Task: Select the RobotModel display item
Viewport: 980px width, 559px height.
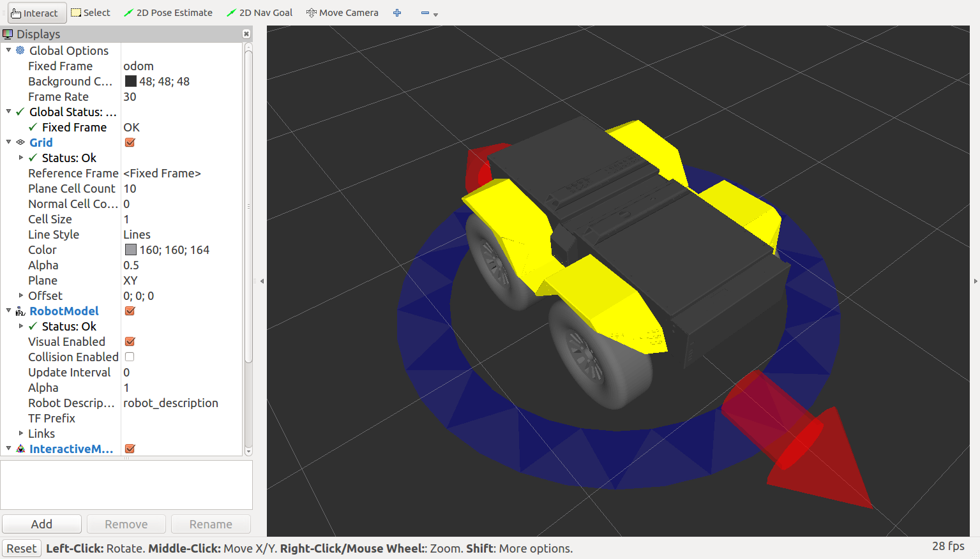Action: (64, 311)
